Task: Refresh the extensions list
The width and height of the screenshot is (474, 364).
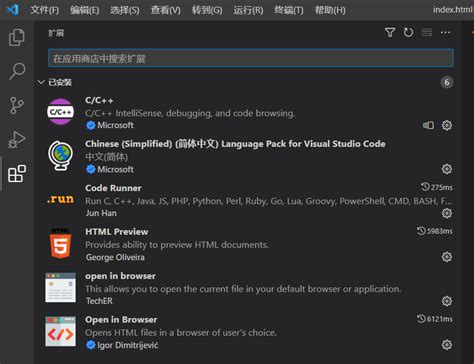Action: 408,33
